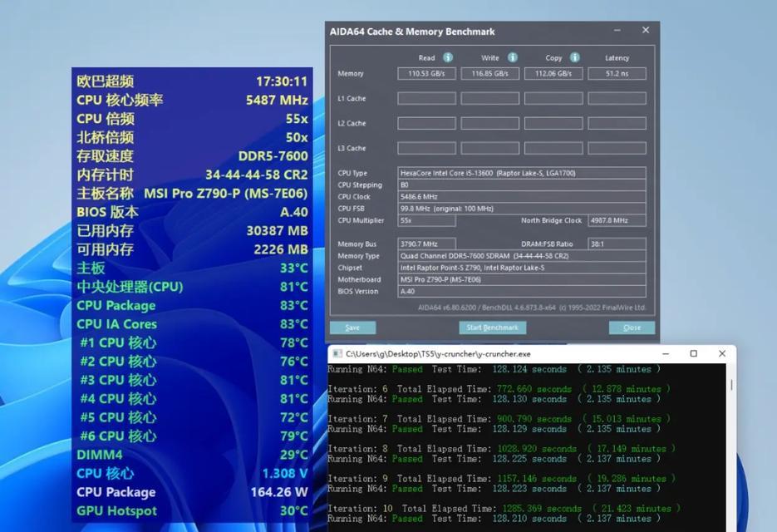Click the Memory Write value 116.85 GB/s
The image size is (777, 532).
(490, 73)
